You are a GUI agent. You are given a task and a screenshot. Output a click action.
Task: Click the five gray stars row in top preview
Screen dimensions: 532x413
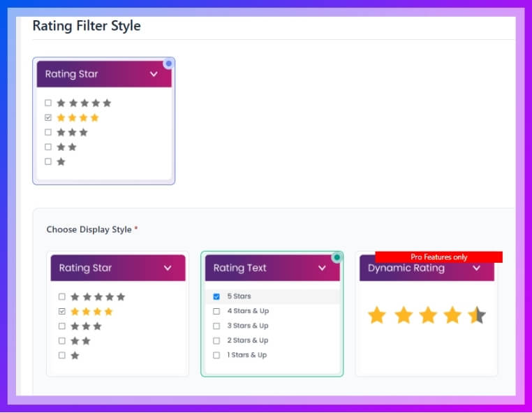pyautogui.click(x=84, y=103)
